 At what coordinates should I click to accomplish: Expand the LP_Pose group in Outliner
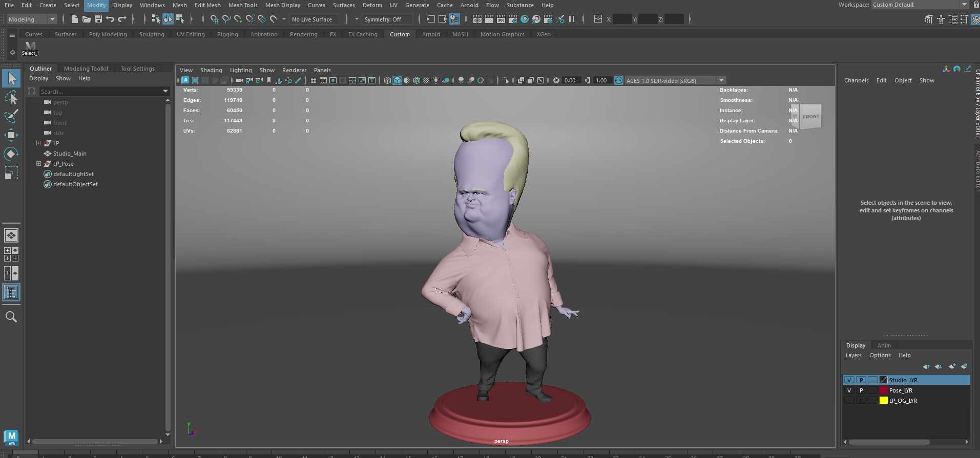pos(38,164)
